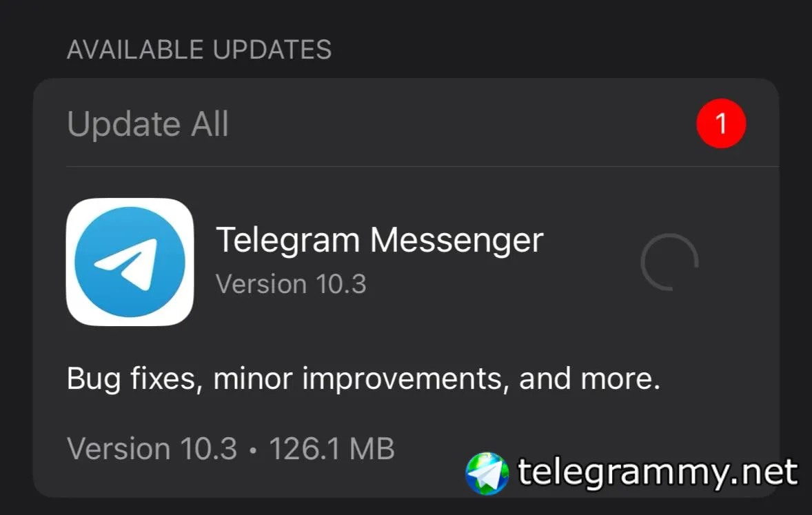The width and height of the screenshot is (812, 515).
Task: Stop the download via the loading spinner
Action: coord(669,262)
